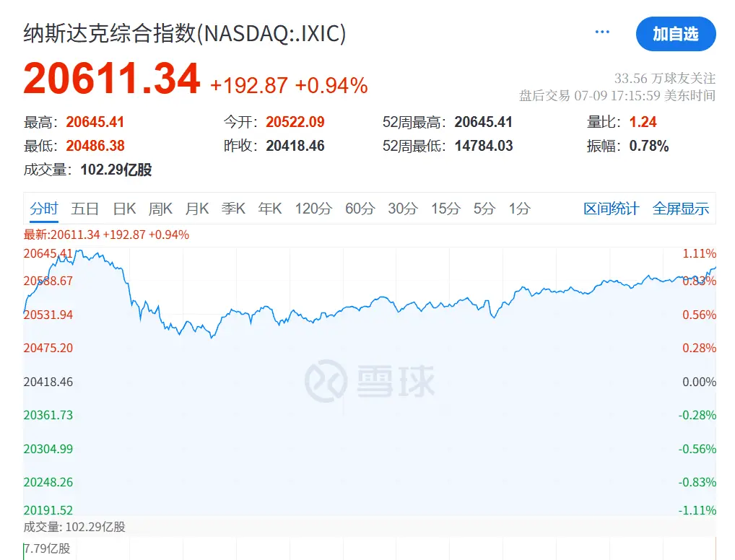Click the change value +192.87

click(249, 85)
